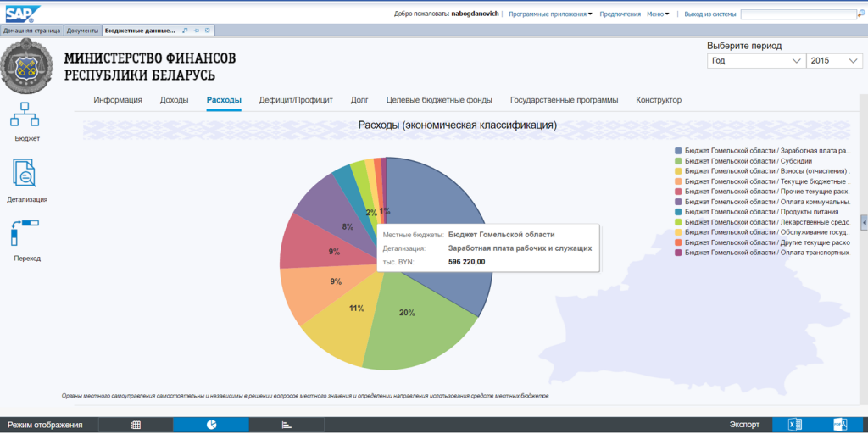This screenshot has width=868, height=434.
Task: Open the Бюджет section icon
Action: (x=27, y=114)
